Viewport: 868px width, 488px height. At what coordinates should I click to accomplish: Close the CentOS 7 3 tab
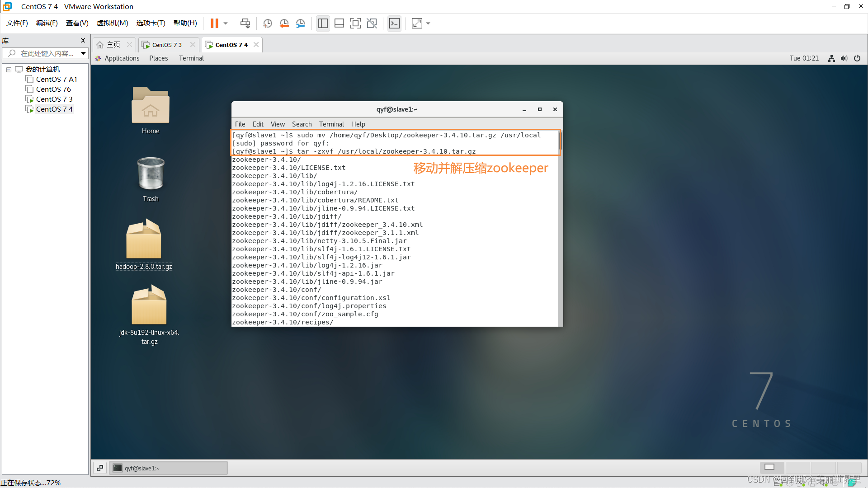[193, 44]
